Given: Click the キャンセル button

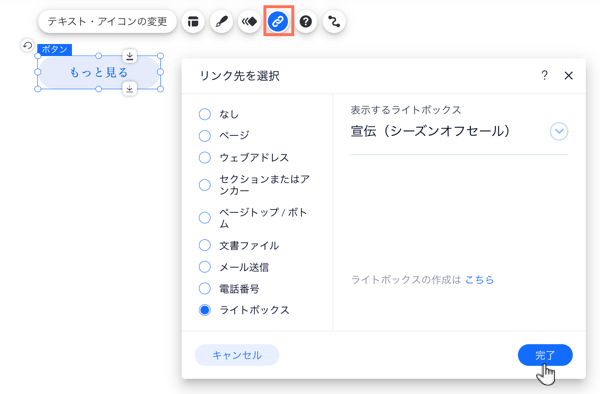Looking at the screenshot, I should [237, 355].
